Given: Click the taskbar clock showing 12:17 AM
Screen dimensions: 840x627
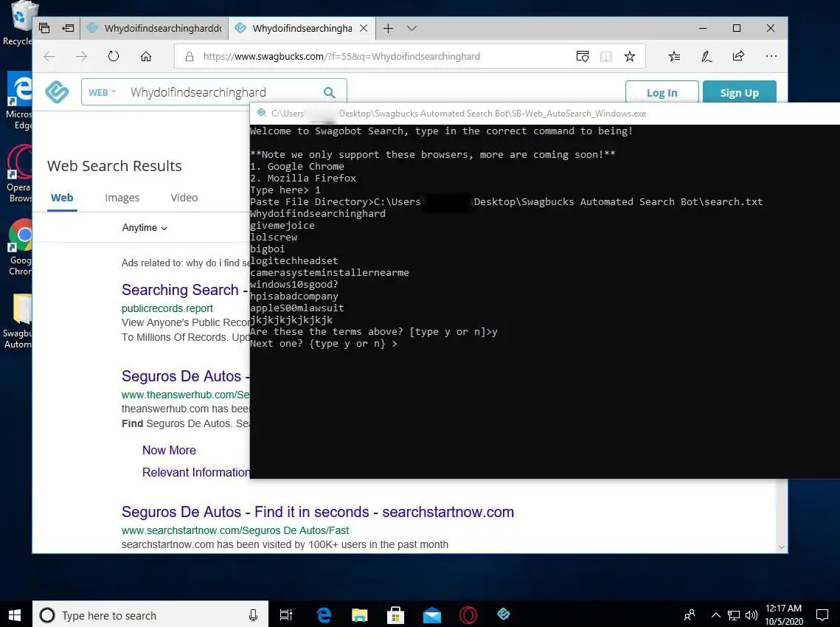Looking at the screenshot, I should tap(784, 614).
